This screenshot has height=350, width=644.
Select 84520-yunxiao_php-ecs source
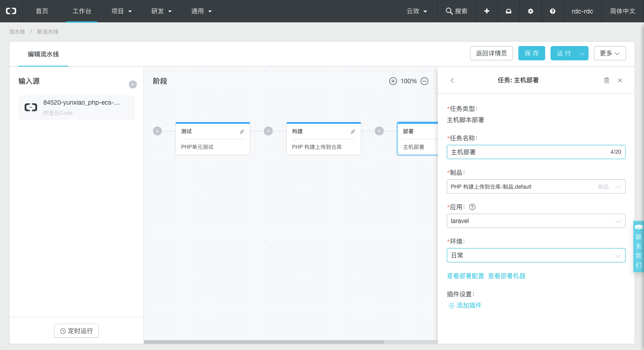[x=76, y=107]
